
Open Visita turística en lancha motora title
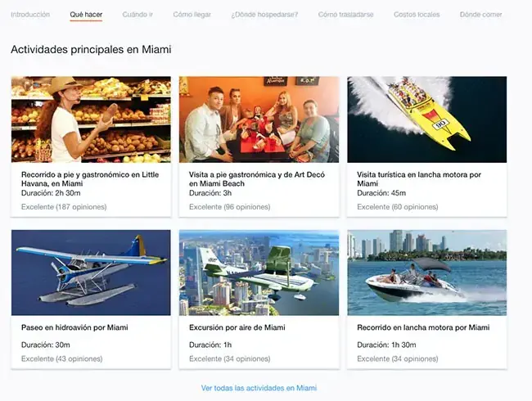pyautogui.click(x=419, y=179)
